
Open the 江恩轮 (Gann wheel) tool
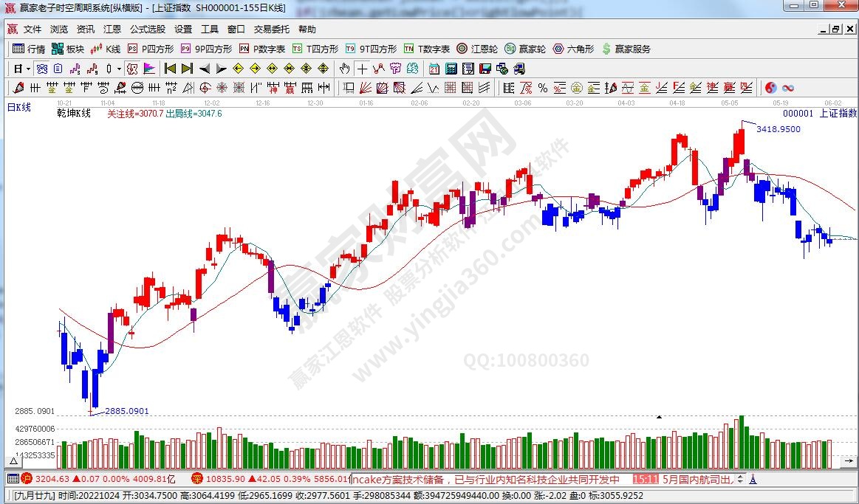(x=479, y=49)
